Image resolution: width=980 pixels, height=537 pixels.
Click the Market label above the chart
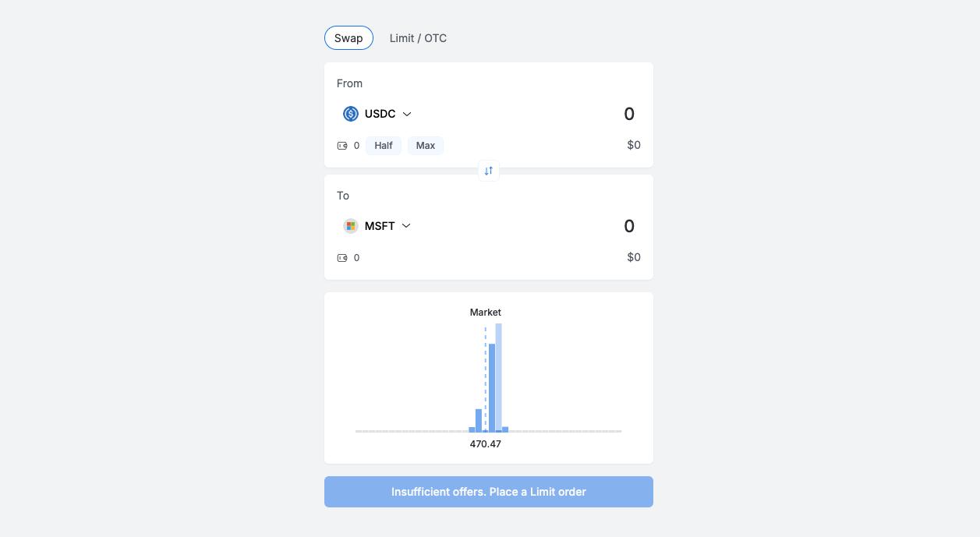(x=485, y=313)
